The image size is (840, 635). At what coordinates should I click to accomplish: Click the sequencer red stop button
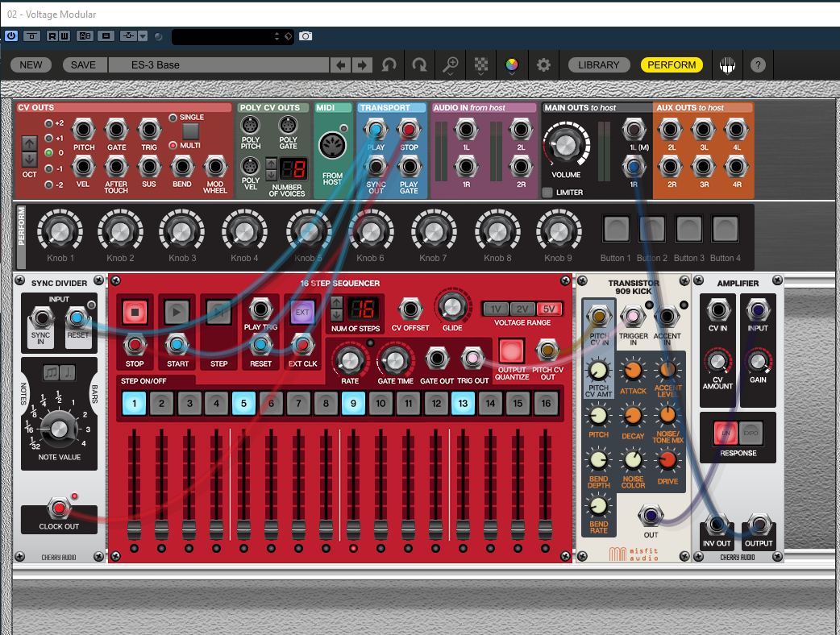click(135, 312)
